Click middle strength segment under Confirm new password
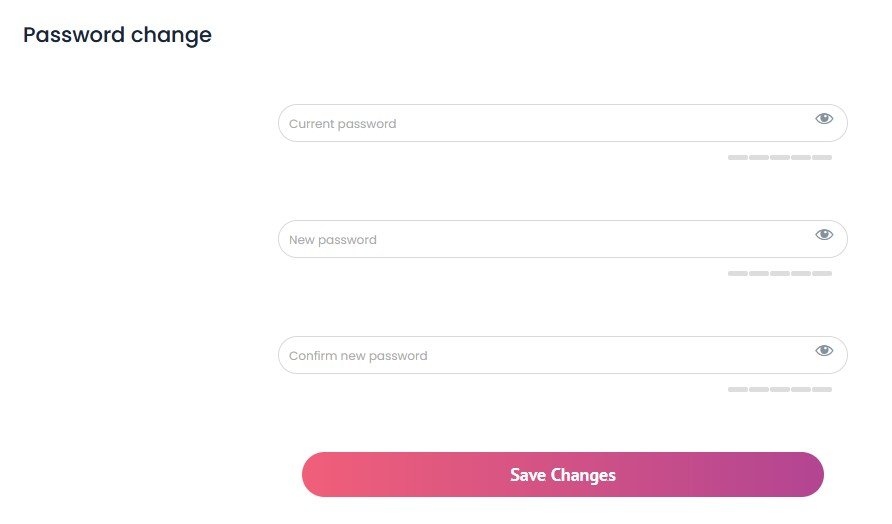The width and height of the screenshot is (892, 524). point(780,389)
